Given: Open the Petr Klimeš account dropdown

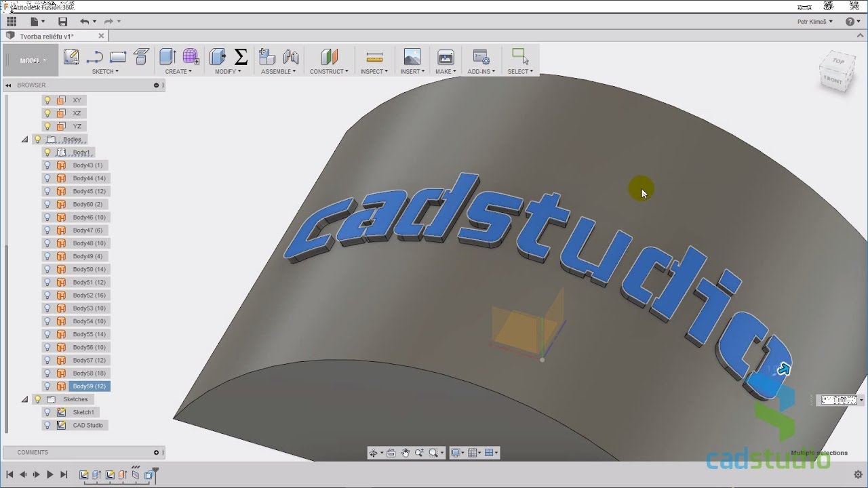Looking at the screenshot, I should point(815,22).
